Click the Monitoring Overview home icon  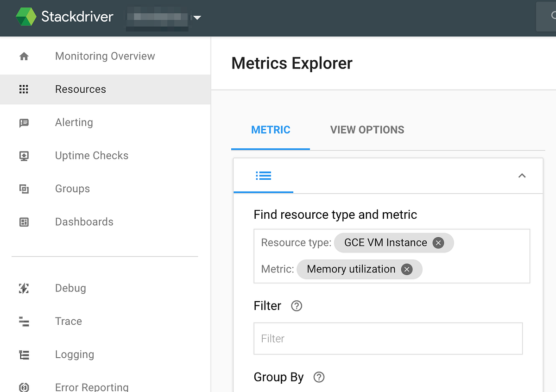tap(24, 56)
